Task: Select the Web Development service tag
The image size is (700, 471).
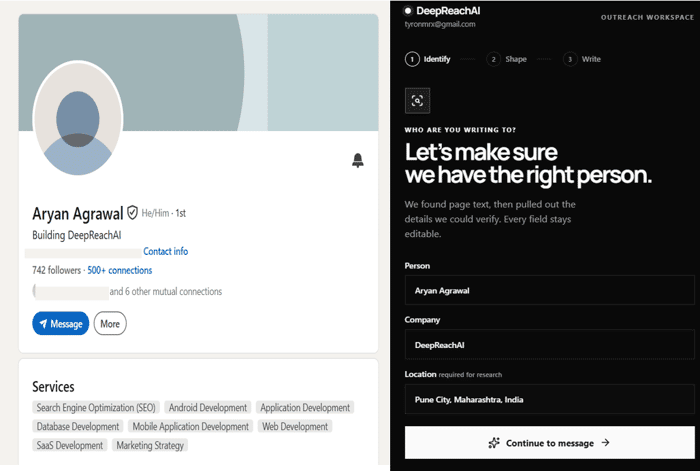Action: click(295, 426)
